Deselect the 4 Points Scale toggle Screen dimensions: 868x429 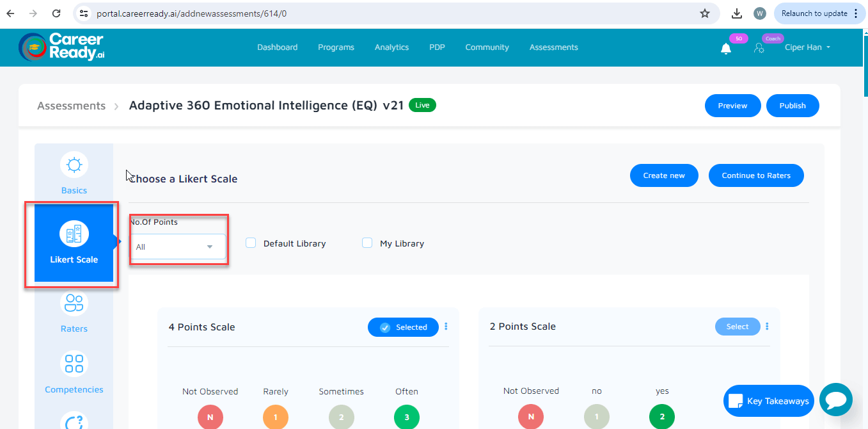point(403,327)
